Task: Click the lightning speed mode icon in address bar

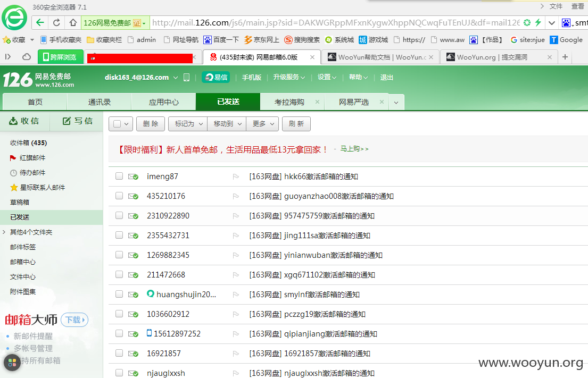Action: click(x=538, y=22)
